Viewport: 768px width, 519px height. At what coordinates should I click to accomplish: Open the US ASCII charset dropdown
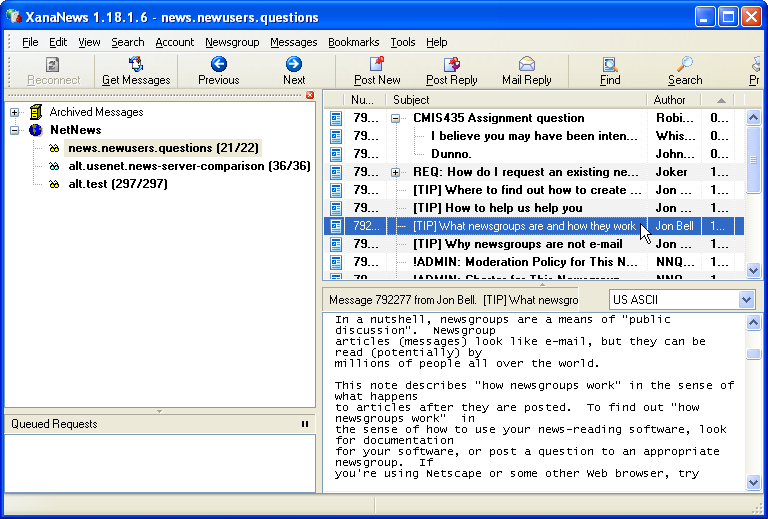click(x=746, y=300)
